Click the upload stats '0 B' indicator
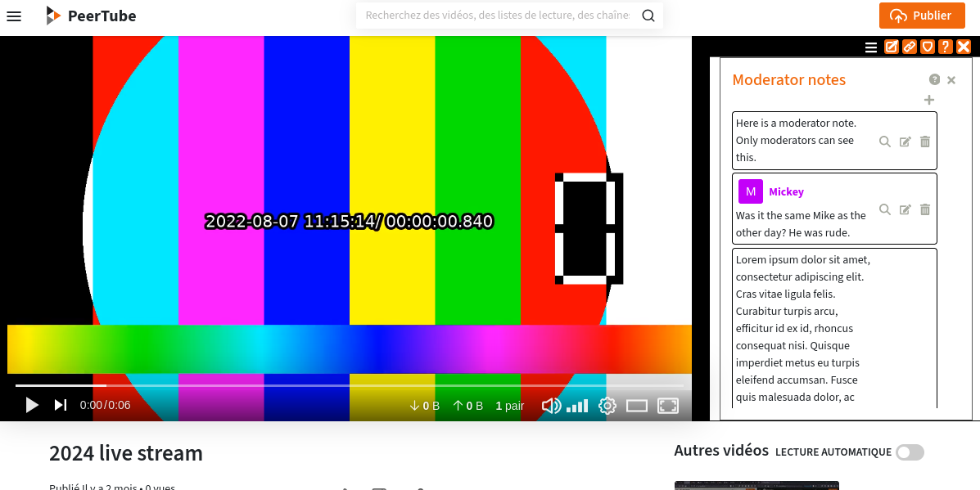The height and width of the screenshot is (490, 980). click(467, 406)
